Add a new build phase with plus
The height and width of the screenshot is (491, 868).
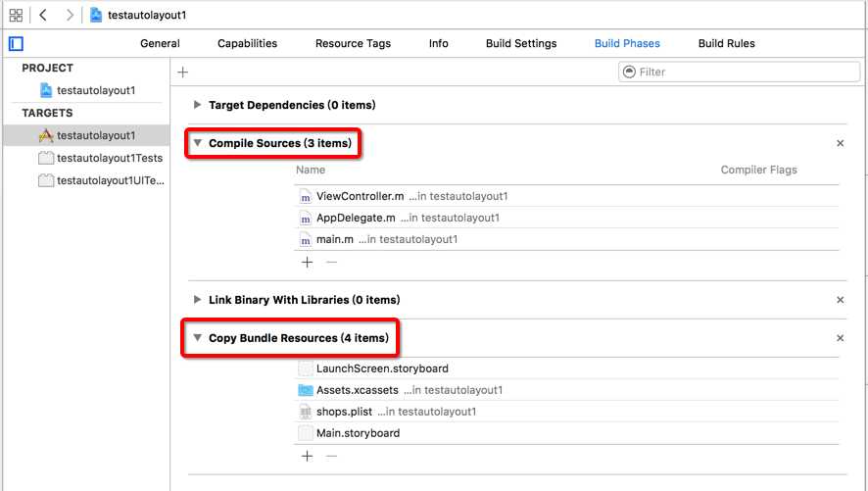click(182, 72)
